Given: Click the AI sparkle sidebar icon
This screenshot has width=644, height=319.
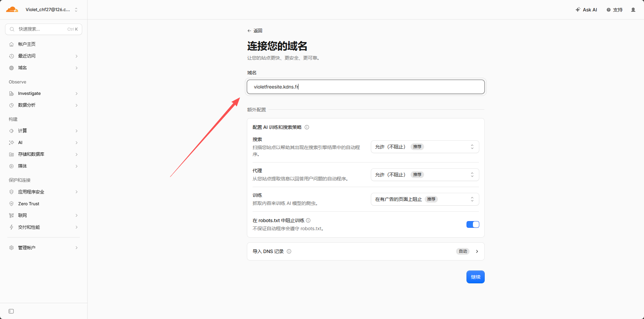Looking at the screenshot, I should point(11,143).
